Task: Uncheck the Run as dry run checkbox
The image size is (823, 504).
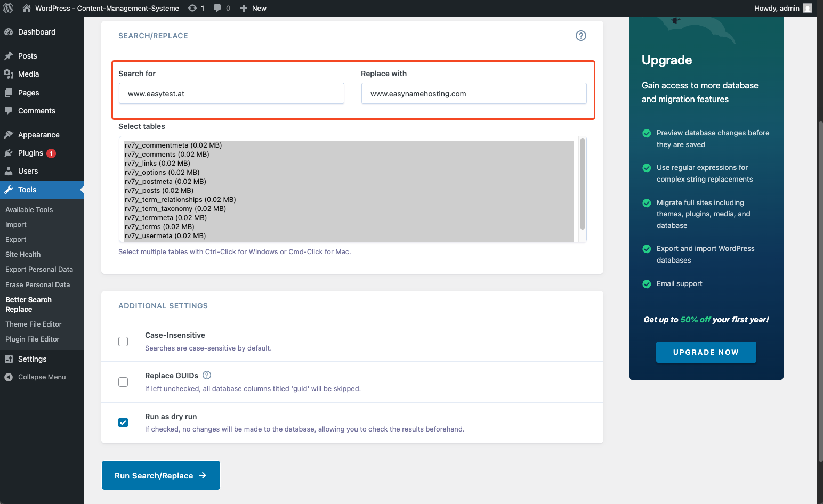Action: pos(123,422)
